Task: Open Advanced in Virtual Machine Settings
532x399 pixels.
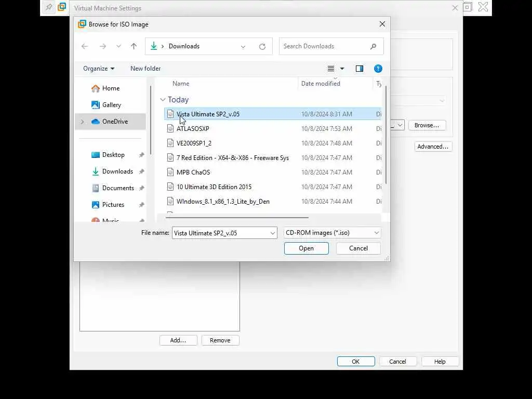Action: (x=433, y=147)
